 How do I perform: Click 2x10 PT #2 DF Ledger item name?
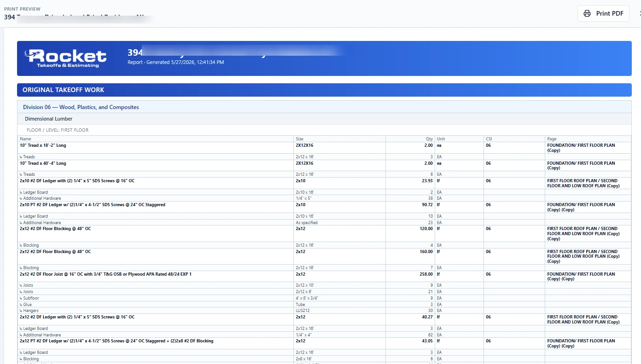92,205
